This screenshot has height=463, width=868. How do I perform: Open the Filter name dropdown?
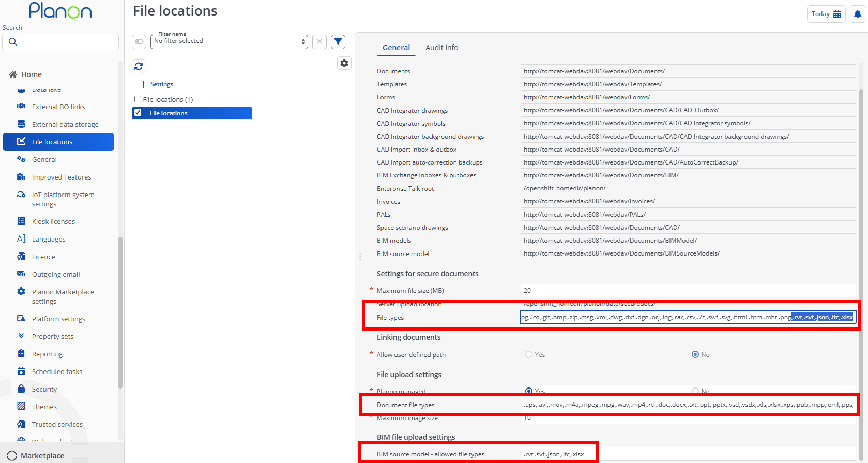(x=229, y=42)
